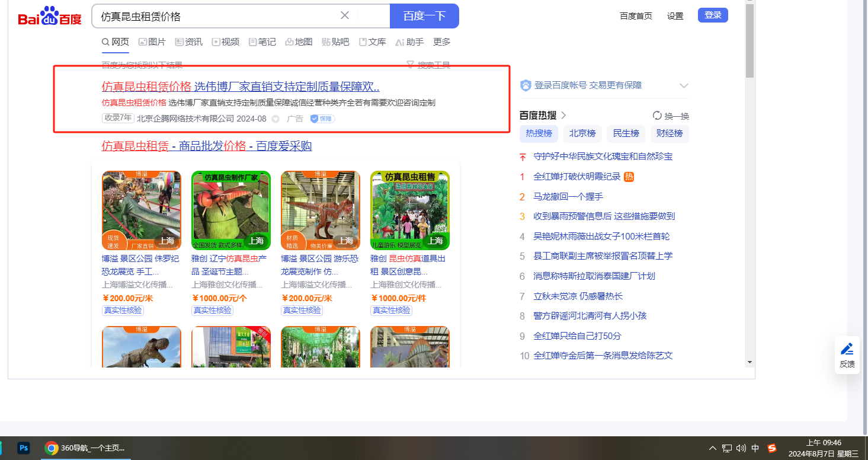Open the 笔记 notes tab
The width and height of the screenshot is (868, 460).
click(x=262, y=41)
